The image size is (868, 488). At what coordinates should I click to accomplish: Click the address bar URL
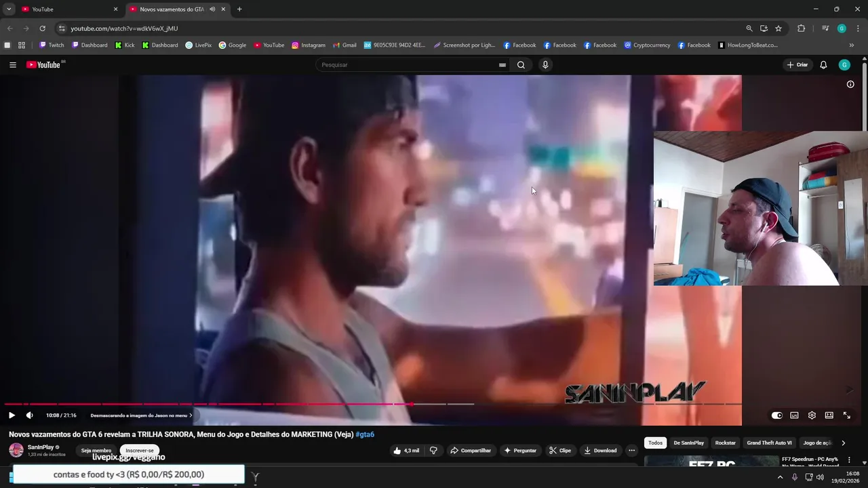(x=124, y=28)
